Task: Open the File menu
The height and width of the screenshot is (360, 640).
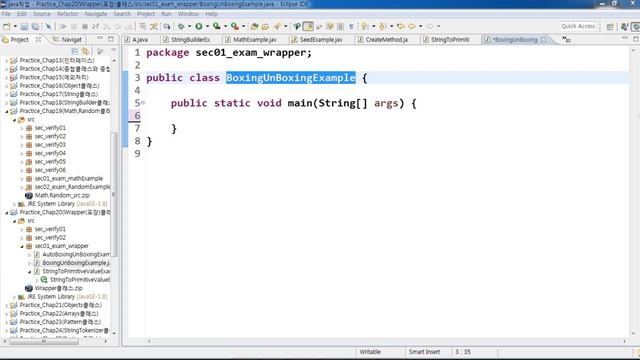Action: (6, 14)
